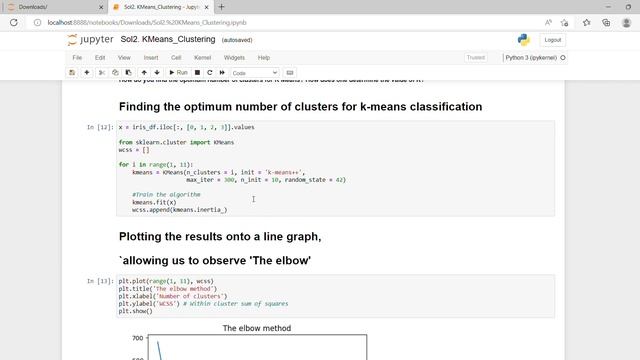Restart kernel and run all cells

click(x=222, y=73)
